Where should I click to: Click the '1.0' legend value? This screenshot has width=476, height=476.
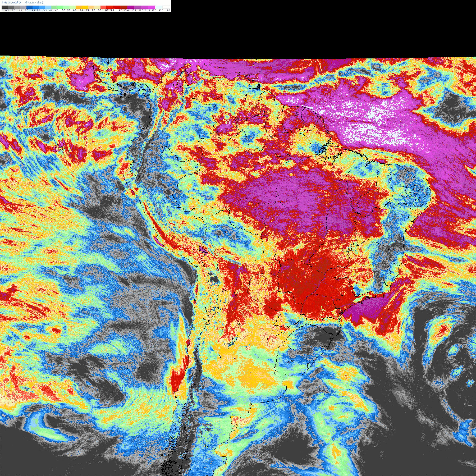click(x=13, y=10)
